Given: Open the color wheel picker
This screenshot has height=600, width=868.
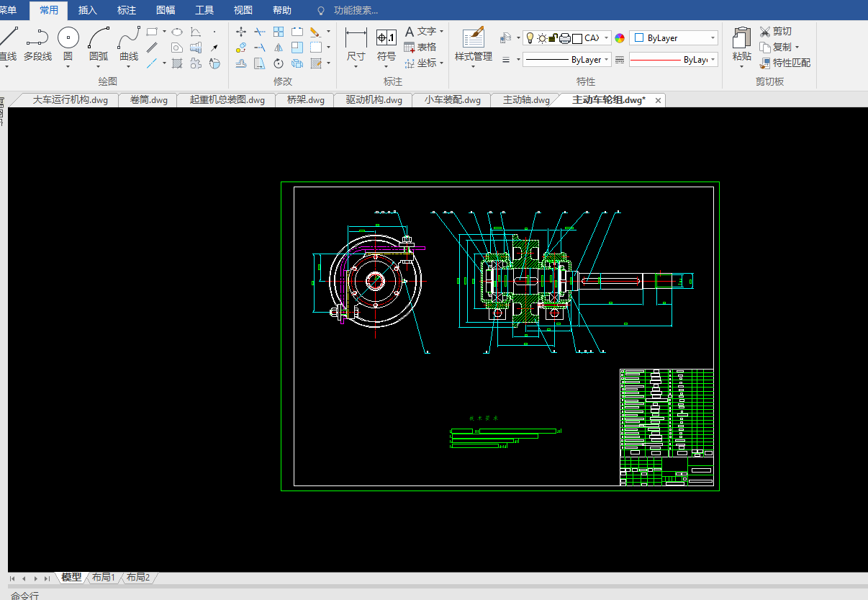Looking at the screenshot, I should tap(620, 38).
